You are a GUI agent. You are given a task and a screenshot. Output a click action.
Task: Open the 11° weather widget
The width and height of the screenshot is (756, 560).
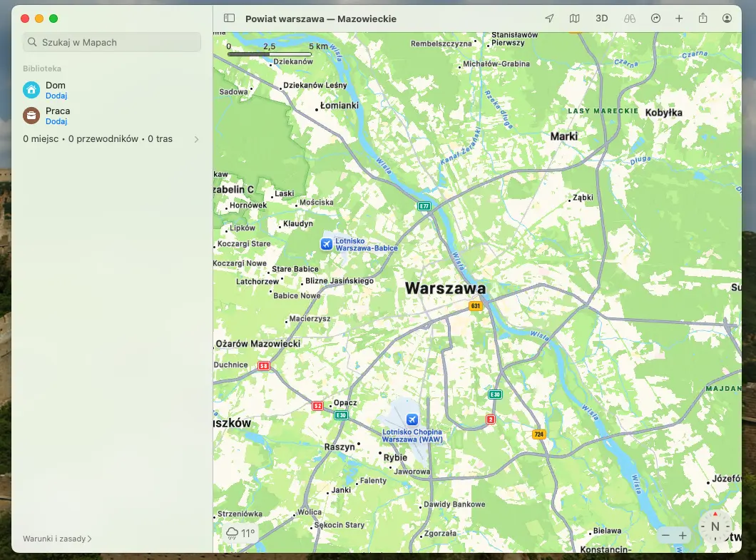(x=240, y=533)
